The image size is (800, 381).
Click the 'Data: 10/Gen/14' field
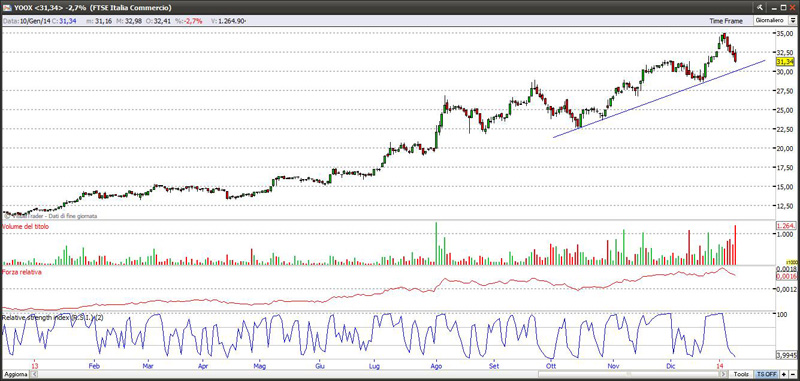tap(28, 21)
